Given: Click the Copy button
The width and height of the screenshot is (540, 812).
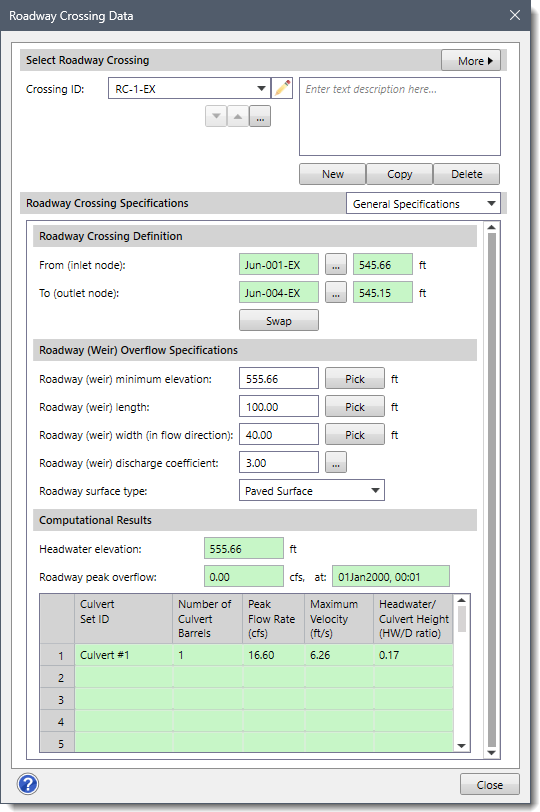Looking at the screenshot, I should [399, 174].
